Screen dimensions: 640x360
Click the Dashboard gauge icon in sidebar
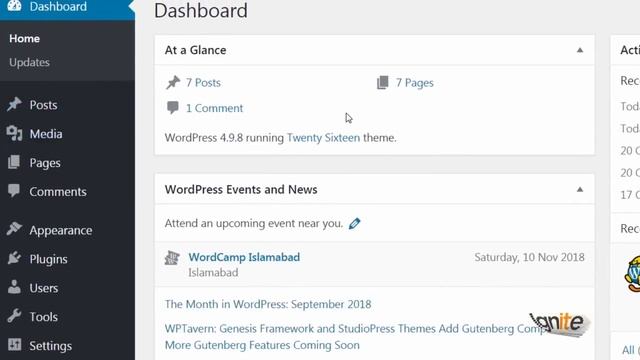click(14, 6)
